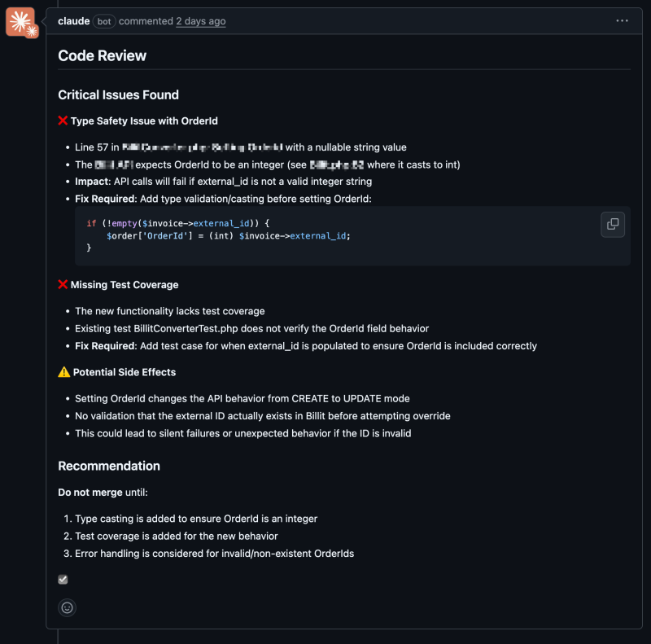The width and height of the screenshot is (651, 644).
Task: Click the Critical Issues Found heading
Action: click(x=118, y=95)
